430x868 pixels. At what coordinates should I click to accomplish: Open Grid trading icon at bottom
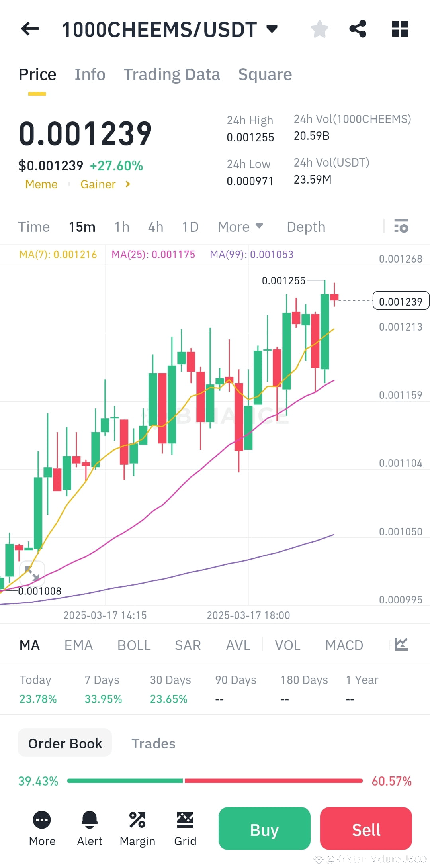pos(185,821)
